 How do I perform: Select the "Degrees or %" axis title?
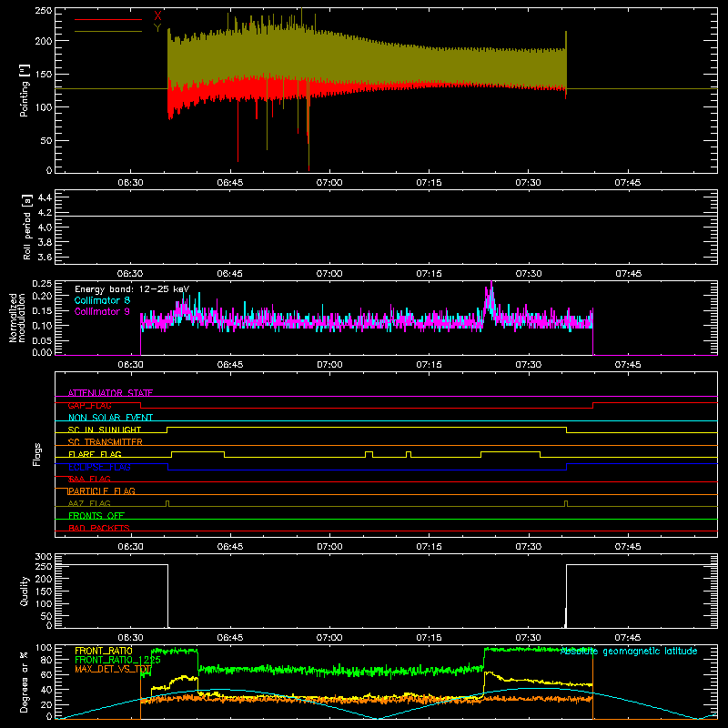coord(25,682)
